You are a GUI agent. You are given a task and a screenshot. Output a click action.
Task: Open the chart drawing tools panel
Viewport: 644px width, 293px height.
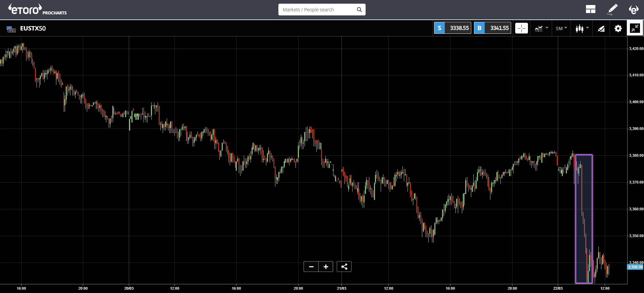tap(601, 29)
